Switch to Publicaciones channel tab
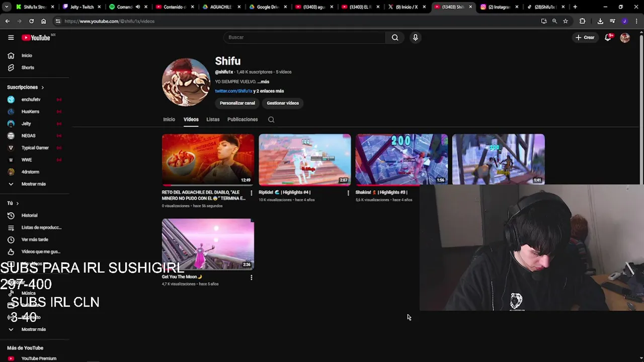644x362 pixels. (243, 119)
